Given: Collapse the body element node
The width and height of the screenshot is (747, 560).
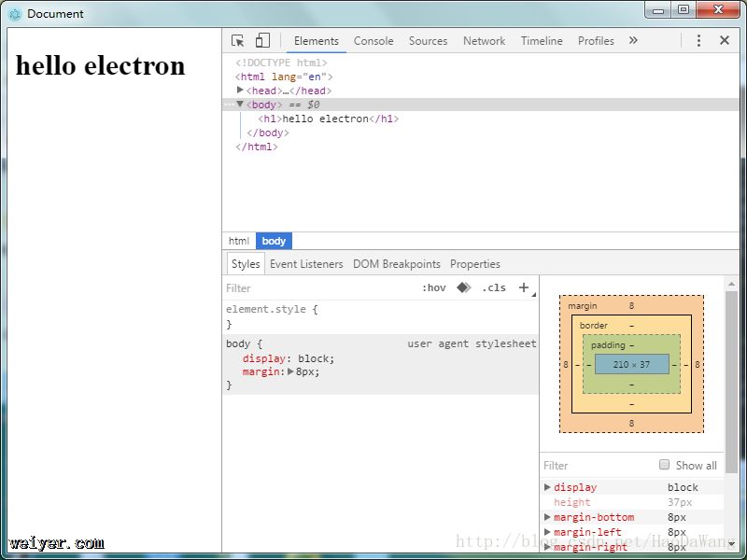Looking at the screenshot, I should 240,104.
